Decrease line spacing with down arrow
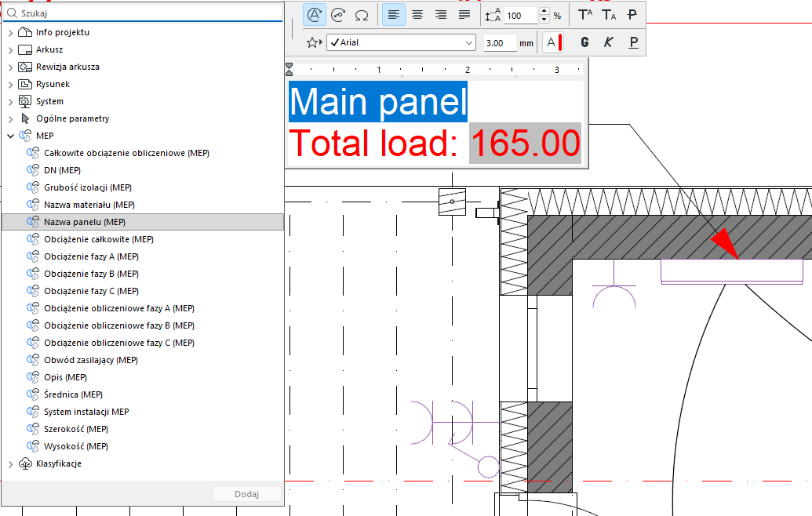Viewport: 812px width, 516px height. [544, 20]
